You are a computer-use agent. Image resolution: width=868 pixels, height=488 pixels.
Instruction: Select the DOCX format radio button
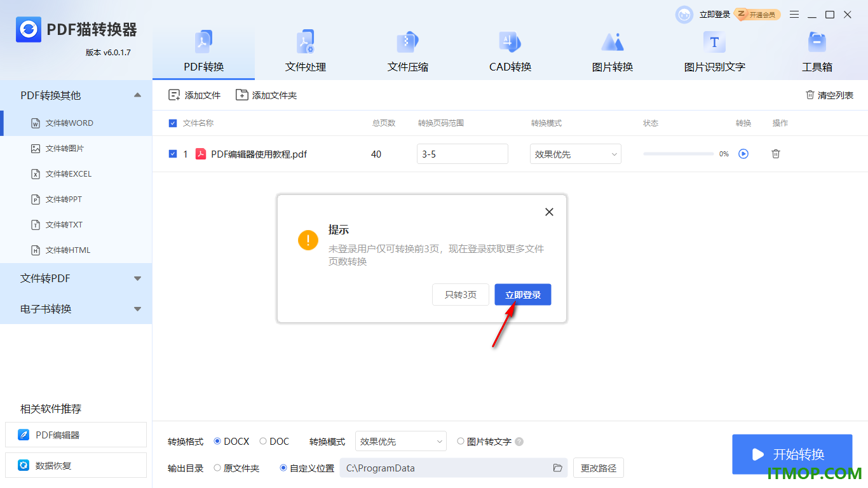point(217,441)
